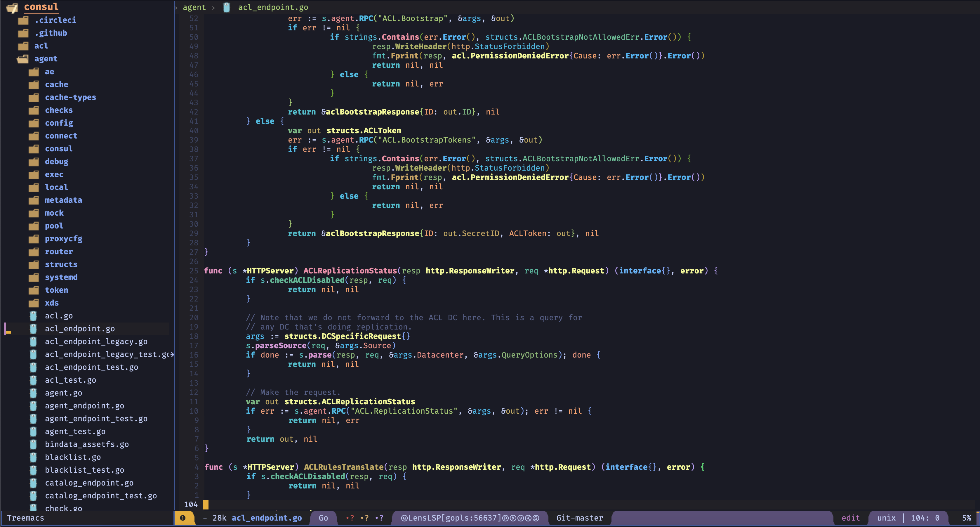Click the Git-master branch indicator
The image size is (980, 527).
[579, 518]
